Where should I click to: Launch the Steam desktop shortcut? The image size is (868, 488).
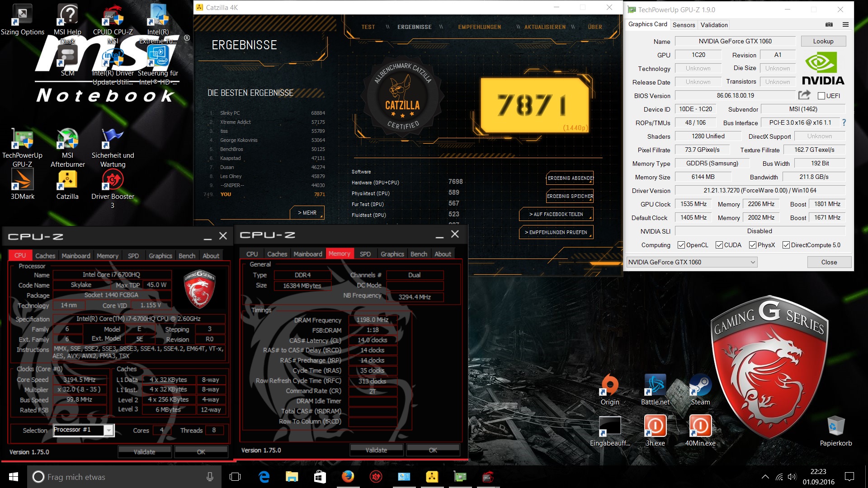point(700,389)
